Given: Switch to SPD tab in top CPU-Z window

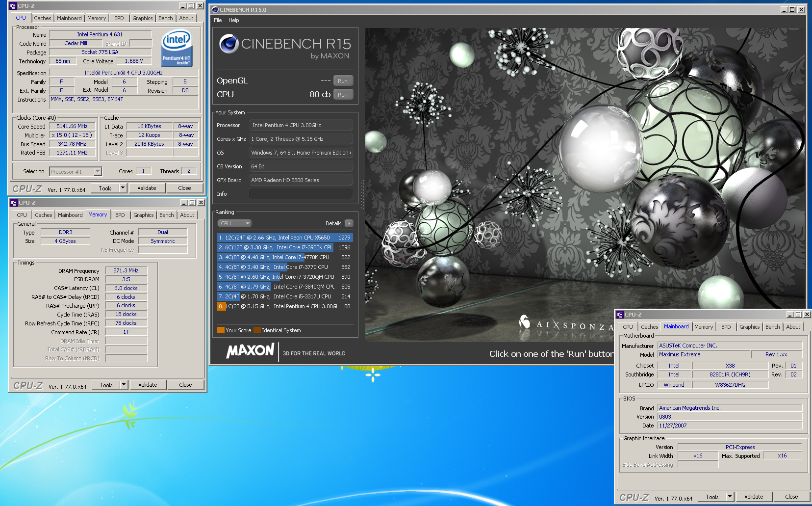Looking at the screenshot, I should [x=119, y=18].
